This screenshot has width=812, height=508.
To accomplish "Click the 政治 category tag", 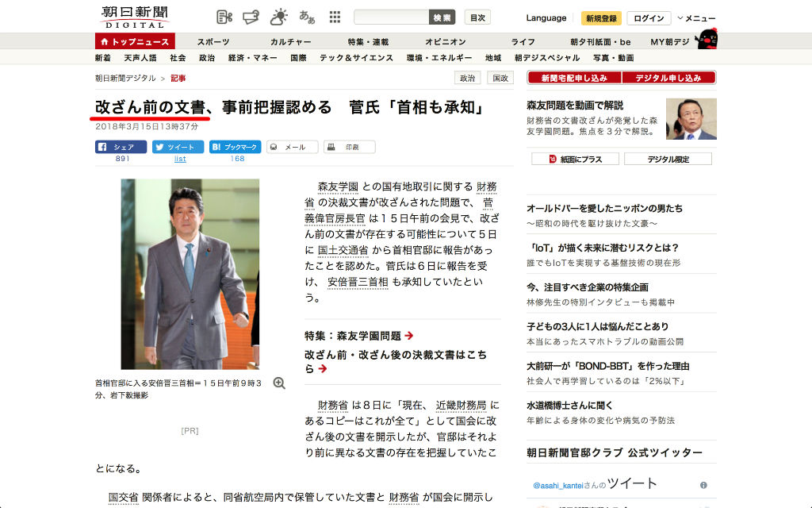I will 467,78.
